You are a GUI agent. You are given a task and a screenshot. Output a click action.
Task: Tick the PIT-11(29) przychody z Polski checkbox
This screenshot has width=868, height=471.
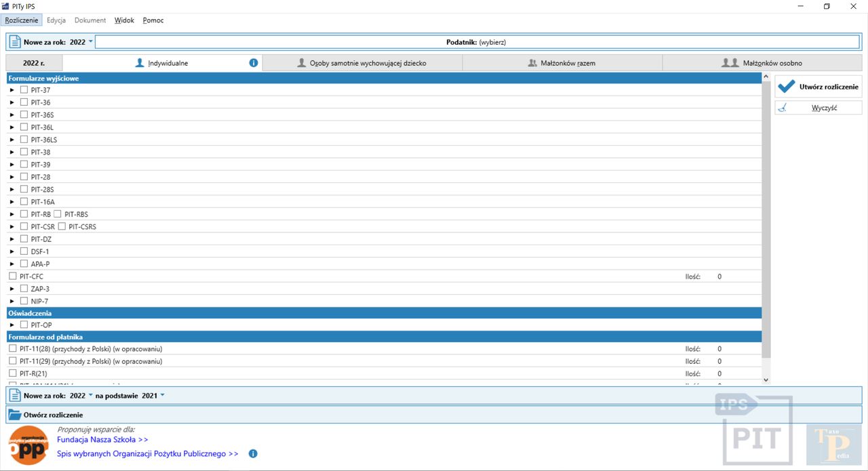(x=13, y=361)
